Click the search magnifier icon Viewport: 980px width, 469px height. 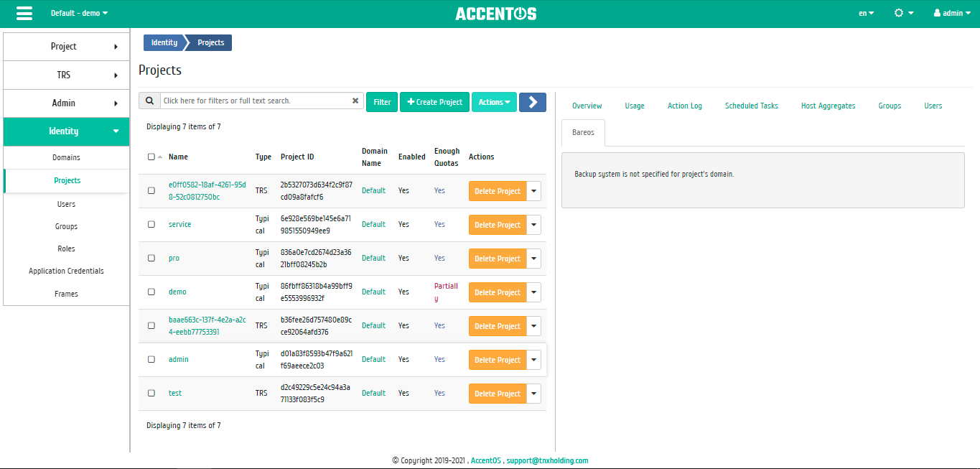tap(149, 101)
